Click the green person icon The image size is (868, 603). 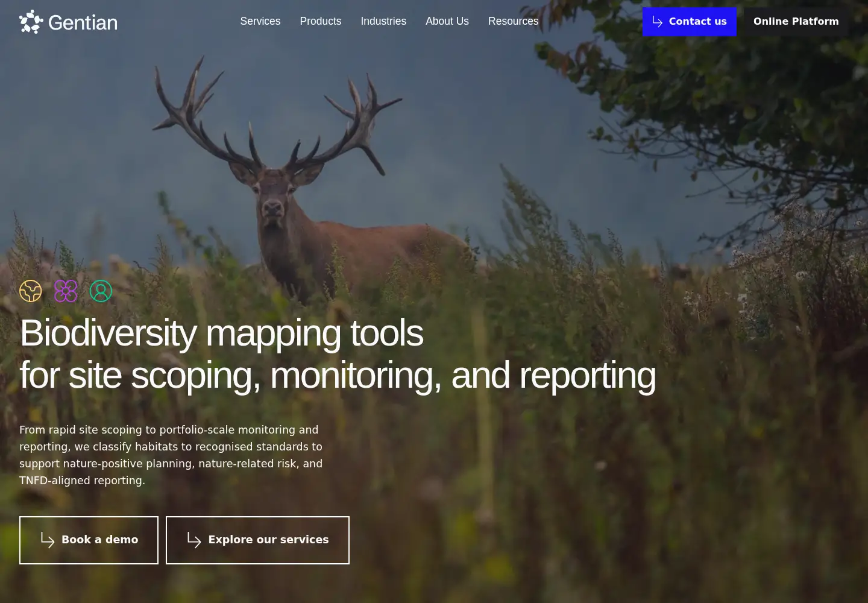pyautogui.click(x=101, y=291)
